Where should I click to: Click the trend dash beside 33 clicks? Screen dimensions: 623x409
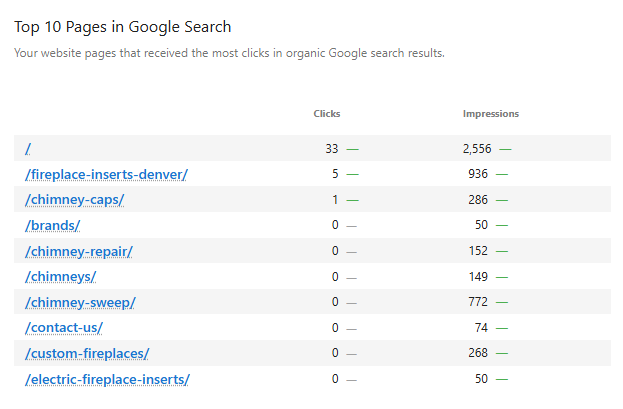(352, 149)
